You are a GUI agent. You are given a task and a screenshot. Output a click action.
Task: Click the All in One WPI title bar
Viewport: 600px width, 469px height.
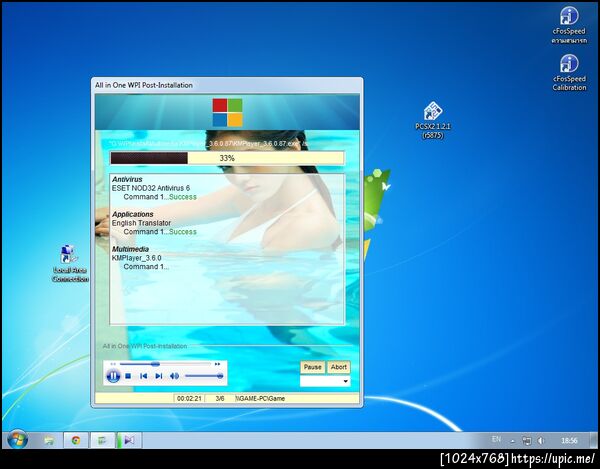[x=227, y=85]
